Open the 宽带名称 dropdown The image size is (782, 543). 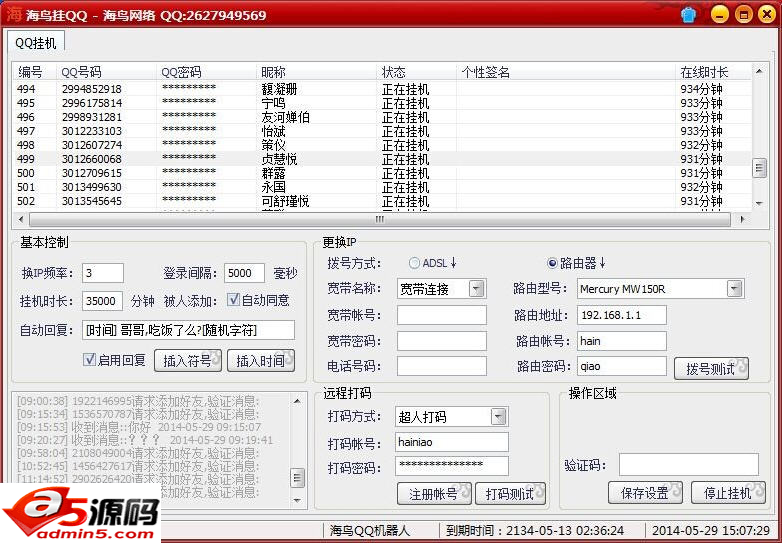pyautogui.click(x=477, y=289)
